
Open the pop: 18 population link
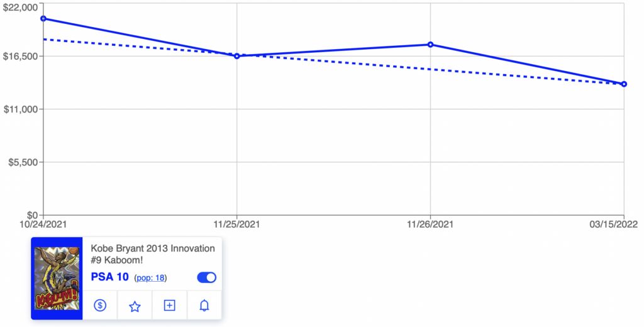pyautogui.click(x=150, y=278)
